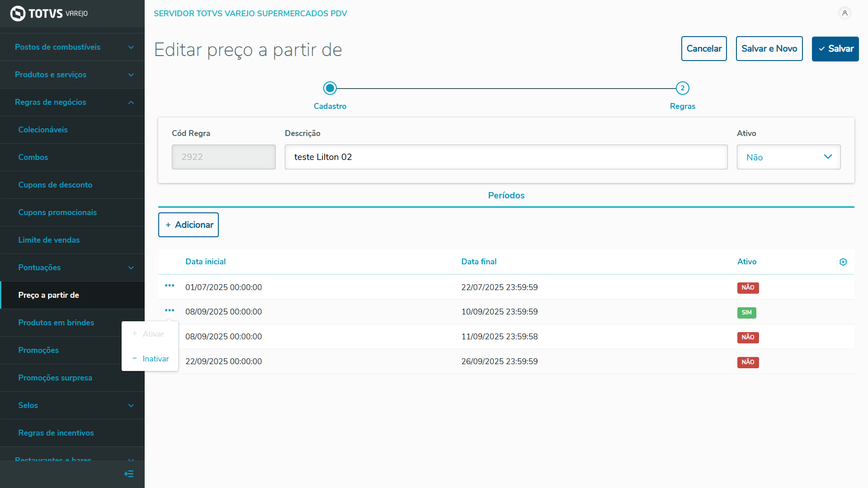Click Adicionar to add a period
The height and width of the screenshot is (488, 868).
[x=189, y=225]
